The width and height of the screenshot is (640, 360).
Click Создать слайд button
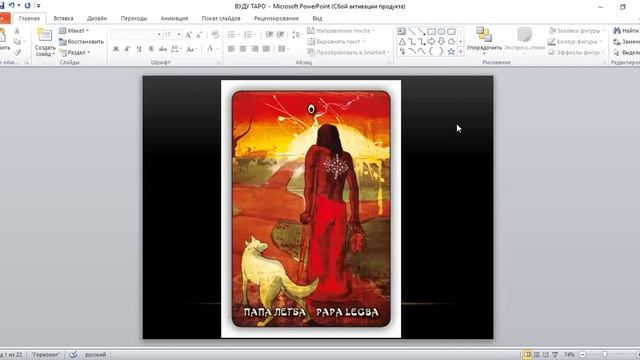click(x=44, y=42)
